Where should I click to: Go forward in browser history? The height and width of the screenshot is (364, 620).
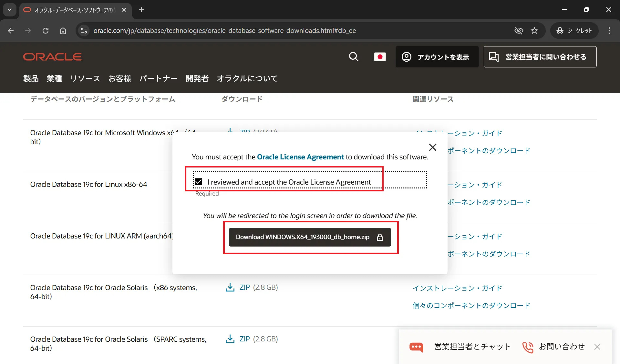point(28,31)
